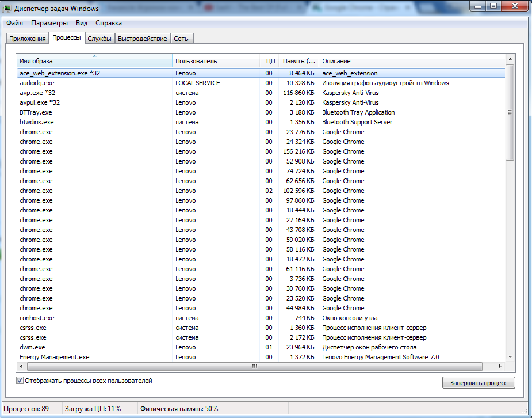The height and width of the screenshot is (418, 532).
Task: Select the btwdins.exe process
Action: (x=261, y=122)
